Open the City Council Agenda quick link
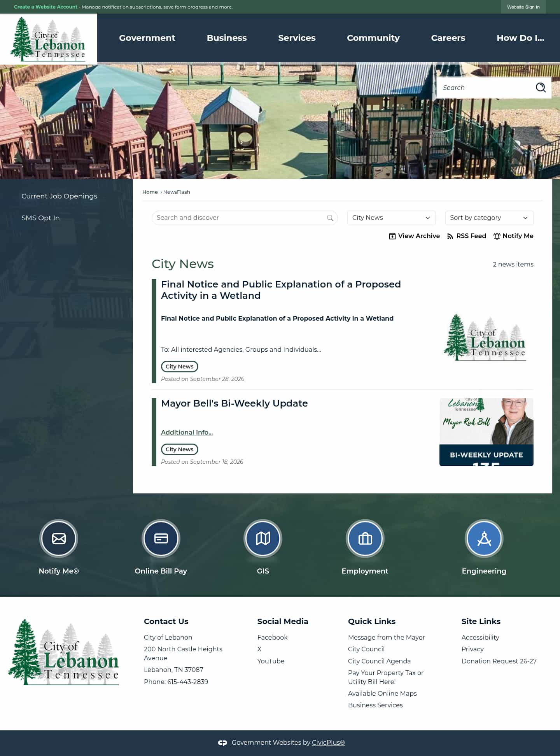The height and width of the screenshot is (756, 560). 379,661
